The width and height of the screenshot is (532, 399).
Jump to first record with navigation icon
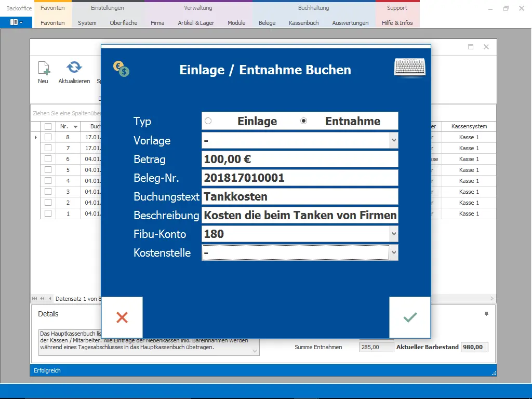[x=34, y=298]
